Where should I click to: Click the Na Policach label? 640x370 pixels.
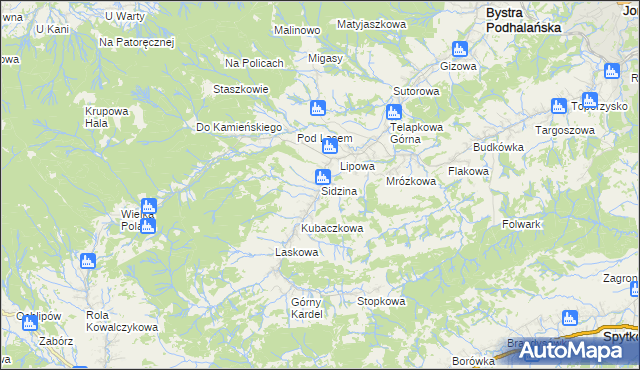pyautogui.click(x=254, y=63)
